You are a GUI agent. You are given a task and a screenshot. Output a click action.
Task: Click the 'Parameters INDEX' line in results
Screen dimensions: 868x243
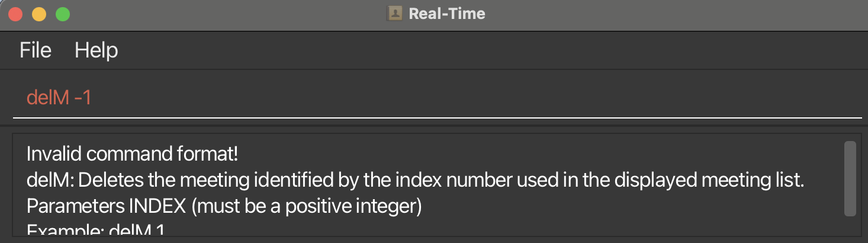[x=224, y=207]
